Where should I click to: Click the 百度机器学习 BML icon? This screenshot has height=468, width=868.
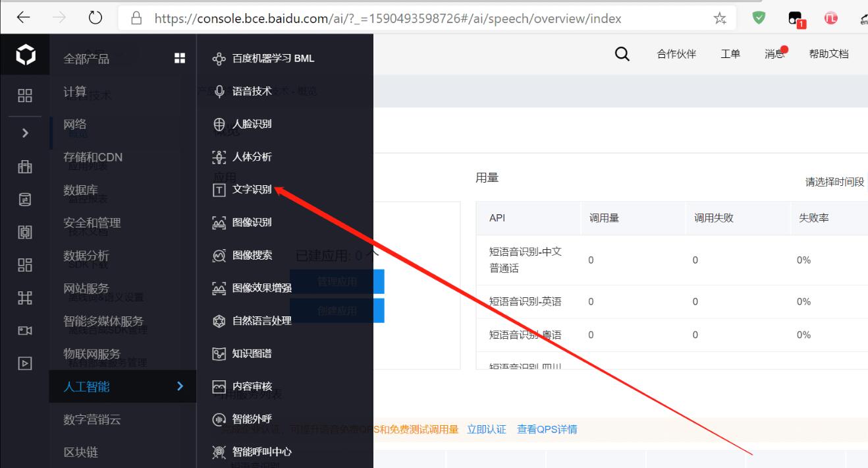tap(219, 59)
